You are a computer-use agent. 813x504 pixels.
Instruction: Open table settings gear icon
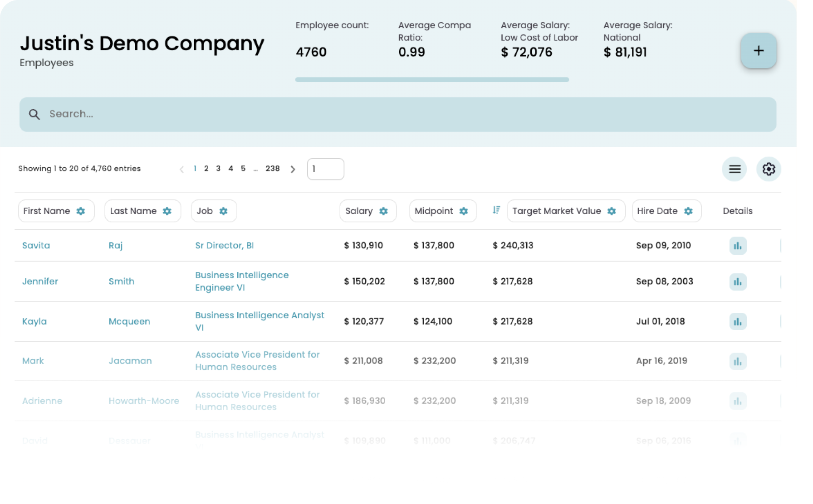click(769, 169)
